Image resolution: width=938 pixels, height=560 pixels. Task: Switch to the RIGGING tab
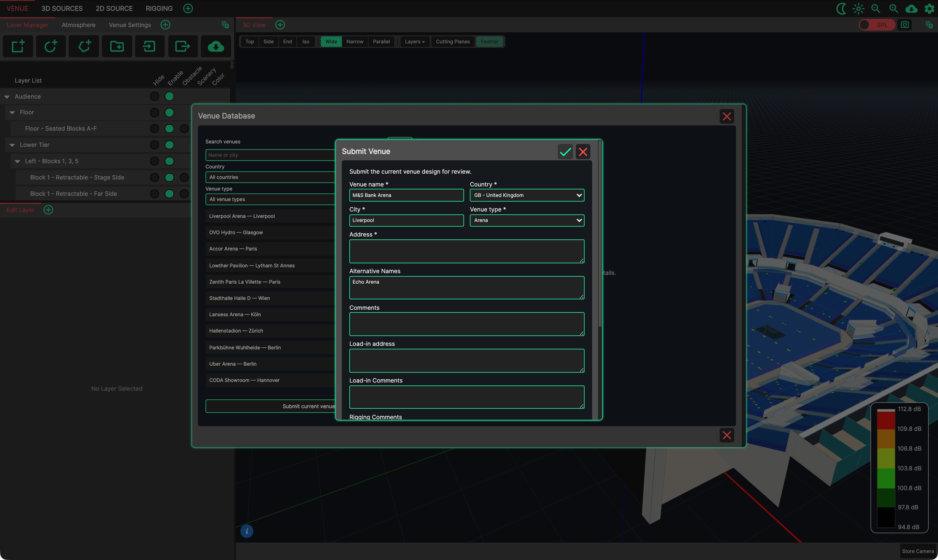(x=159, y=8)
